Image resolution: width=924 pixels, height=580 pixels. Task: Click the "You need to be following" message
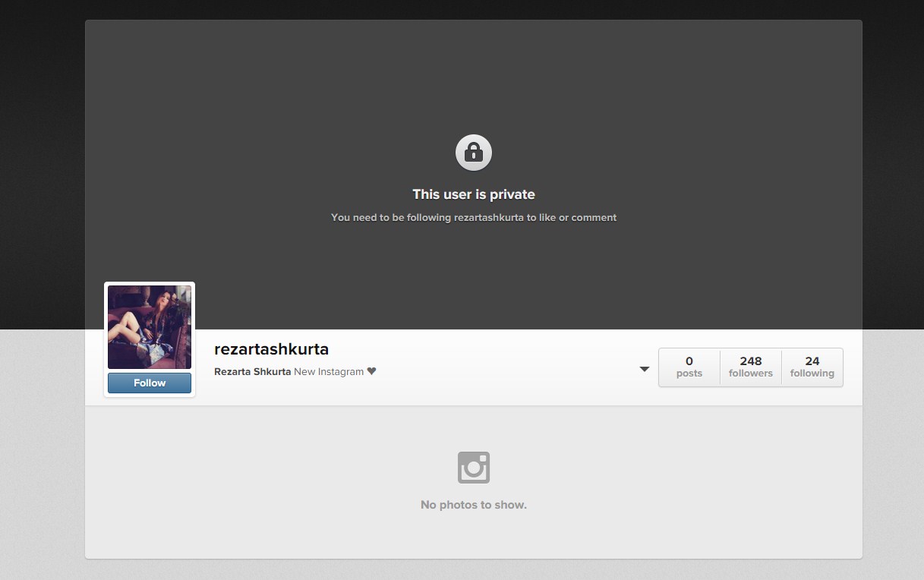473,218
